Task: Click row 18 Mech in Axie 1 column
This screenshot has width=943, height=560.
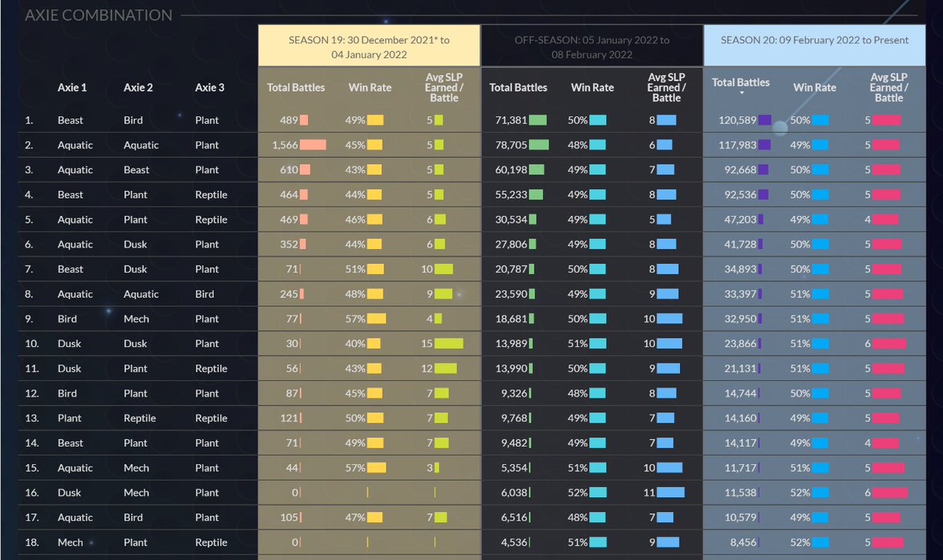Action: (x=70, y=543)
